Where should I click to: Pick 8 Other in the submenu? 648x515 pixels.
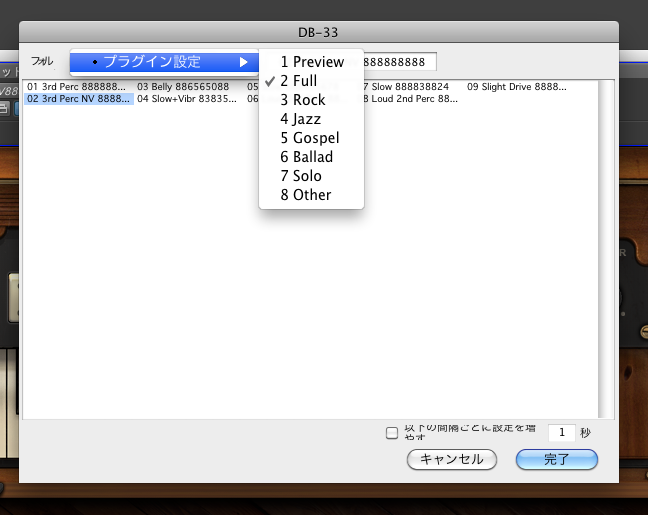click(x=311, y=195)
